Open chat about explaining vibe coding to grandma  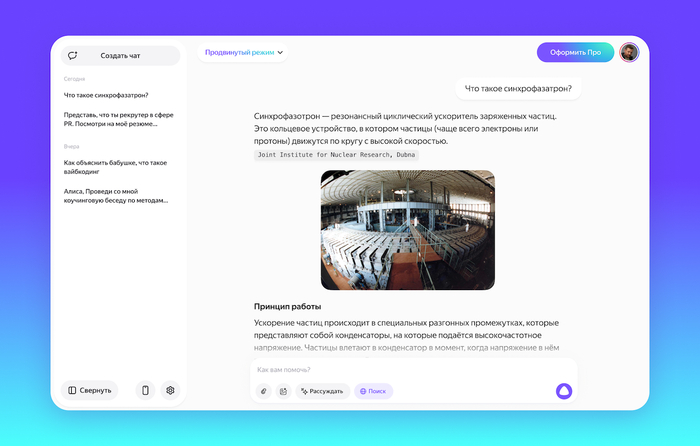point(115,167)
